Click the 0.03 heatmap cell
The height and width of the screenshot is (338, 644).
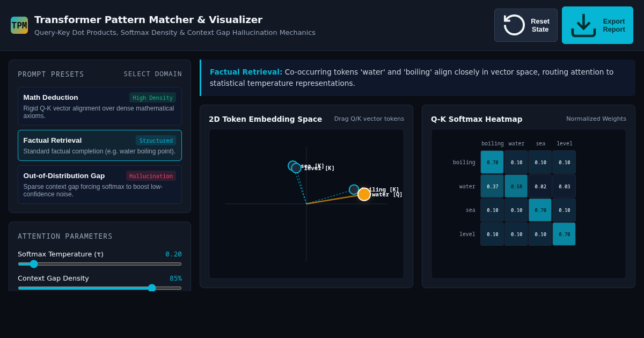564,186
